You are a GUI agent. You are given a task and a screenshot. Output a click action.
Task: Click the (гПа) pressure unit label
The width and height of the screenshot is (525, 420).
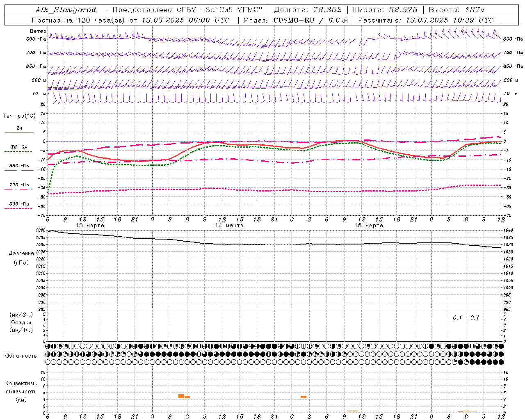point(21,262)
